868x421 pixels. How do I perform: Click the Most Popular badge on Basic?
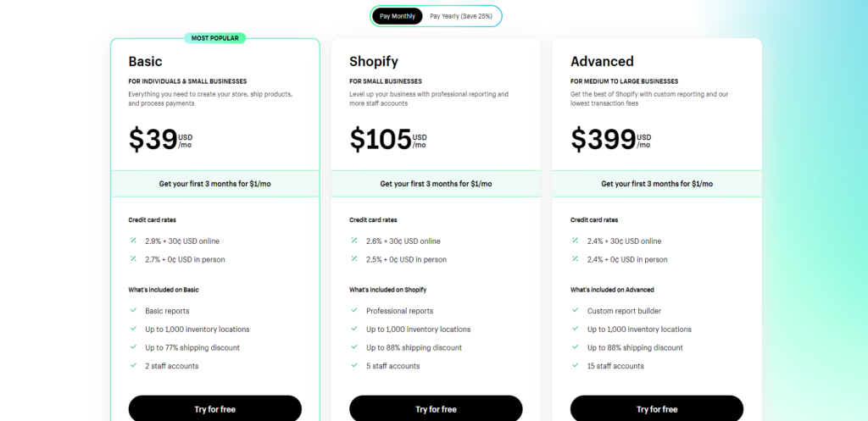pyautogui.click(x=214, y=38)
